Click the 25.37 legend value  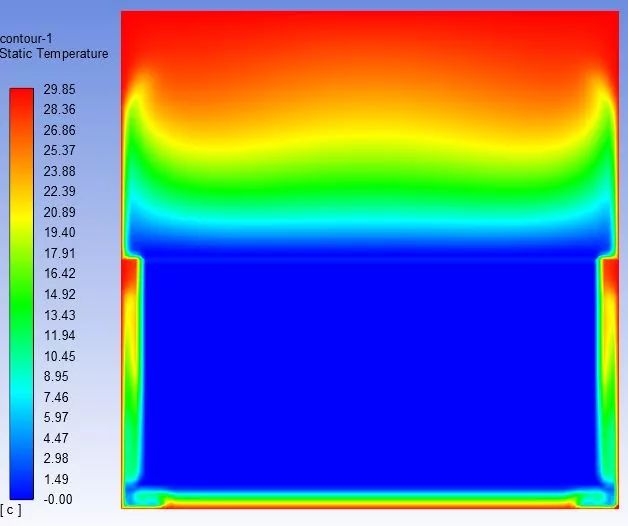click(x=59, y=151)
